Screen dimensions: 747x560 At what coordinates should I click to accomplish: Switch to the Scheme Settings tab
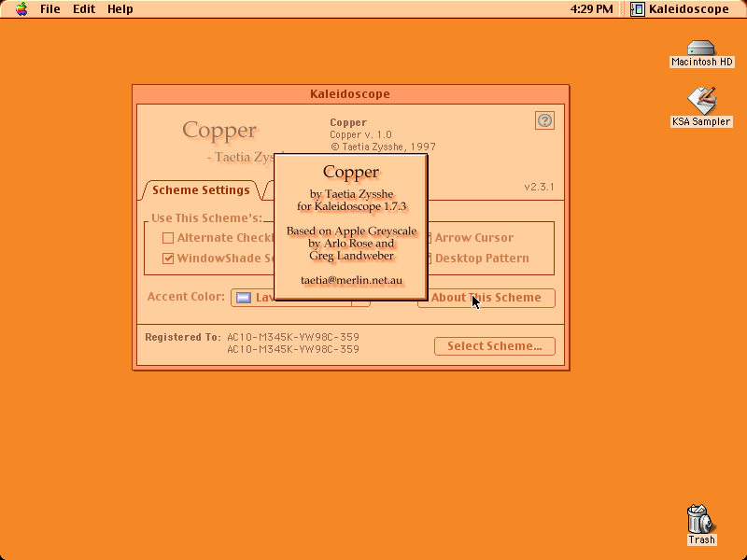click(201, 190)
